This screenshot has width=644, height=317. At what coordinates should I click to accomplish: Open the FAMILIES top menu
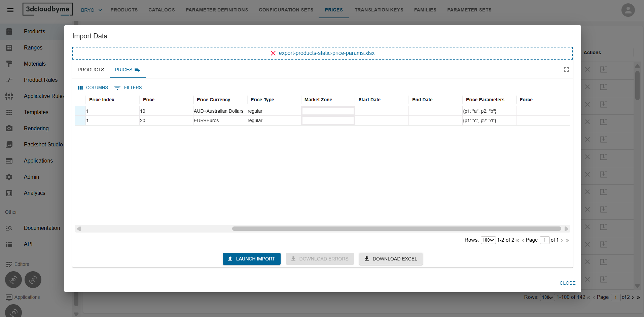(425, 10)
